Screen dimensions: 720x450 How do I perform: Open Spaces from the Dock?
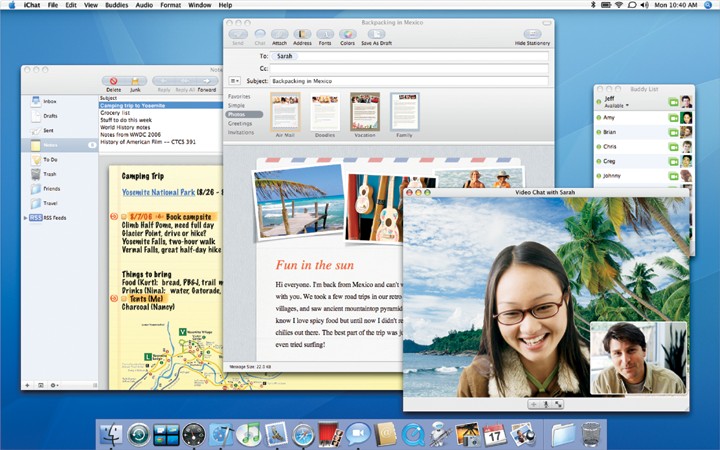(166, 434)
